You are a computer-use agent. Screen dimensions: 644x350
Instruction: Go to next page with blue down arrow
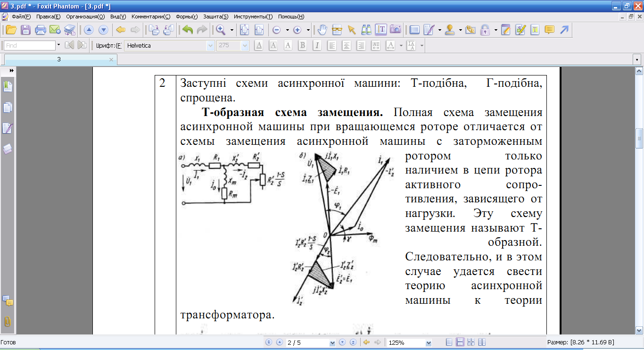pyautogui.click(x=103, y=30)
